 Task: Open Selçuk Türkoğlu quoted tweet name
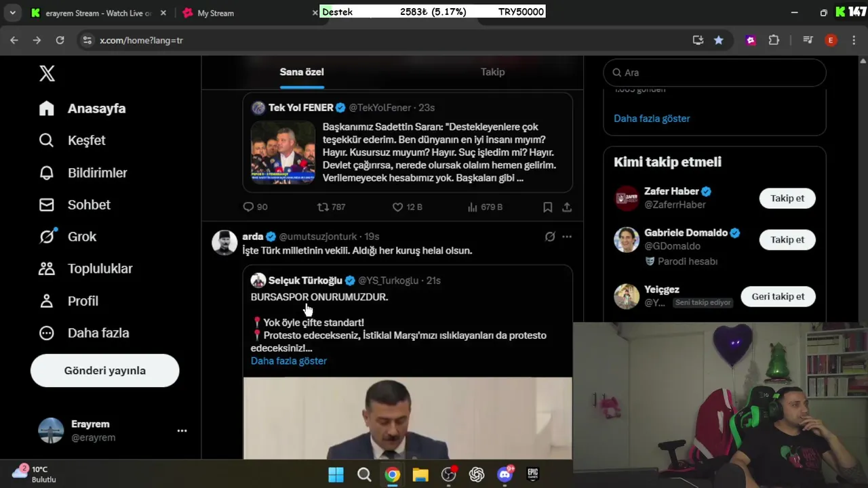point(305,281)
